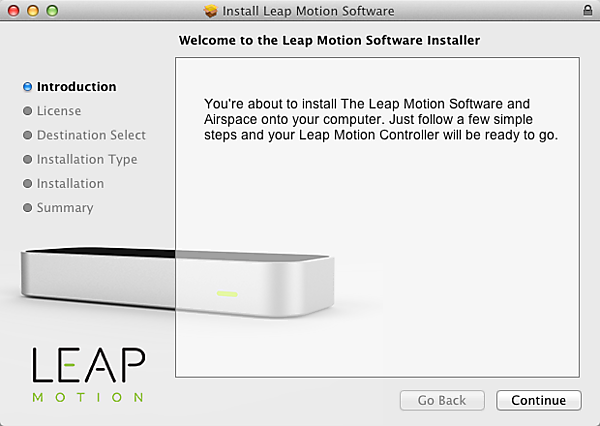The width and height of the screenshot is (600, 426).
Task: Click the welcome paragraph text
Action: 381,119
